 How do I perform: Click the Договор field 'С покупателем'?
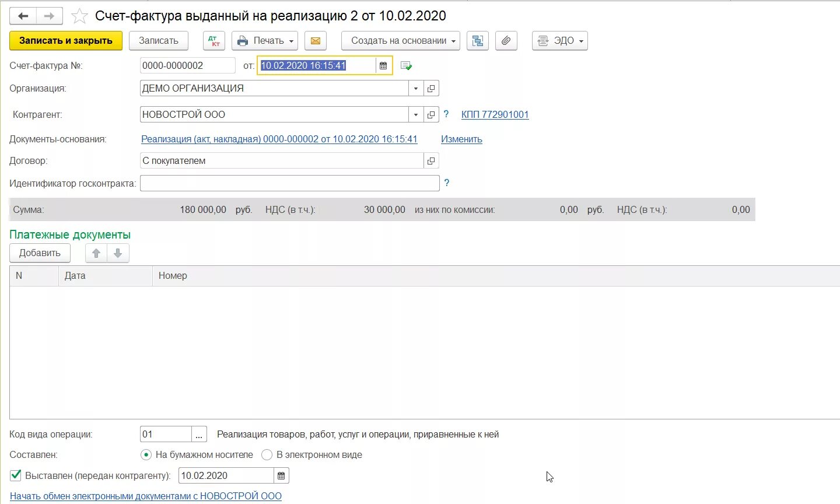click(282, 161)
